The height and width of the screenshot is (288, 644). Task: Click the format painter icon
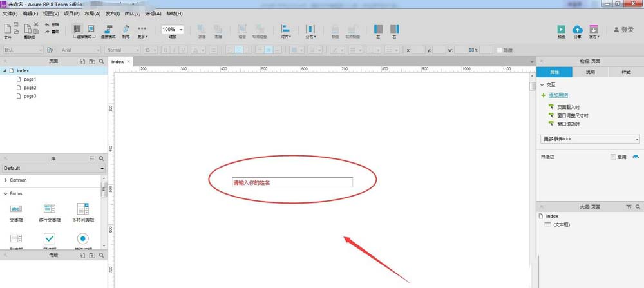(x=50, y=50)
